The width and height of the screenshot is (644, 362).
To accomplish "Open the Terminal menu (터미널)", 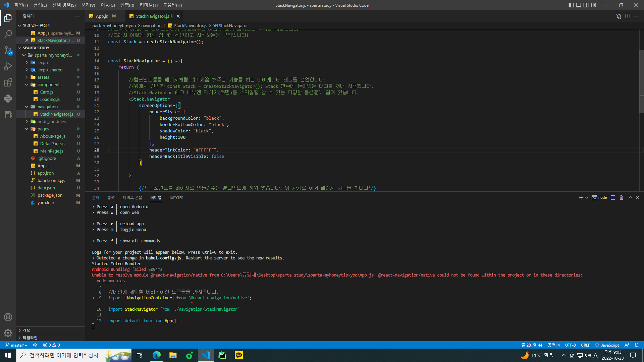I will tap(149, 5).
